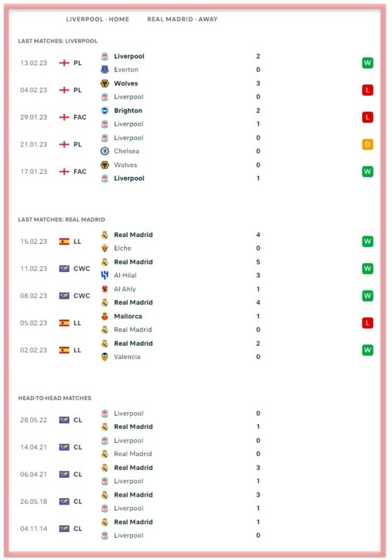Viewport: 392px width, 560px height.
Task: Click the Elche club crest icon
Action: [105, 248]
